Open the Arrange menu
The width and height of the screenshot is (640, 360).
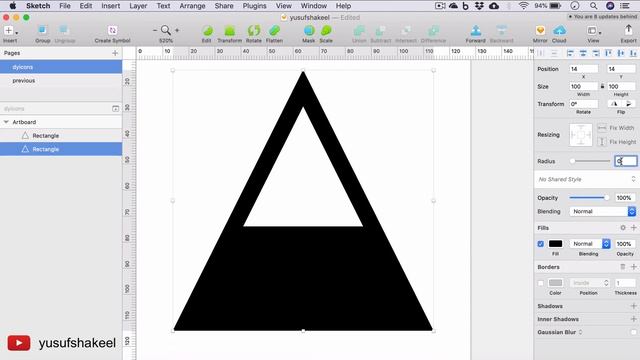point(192,6)
